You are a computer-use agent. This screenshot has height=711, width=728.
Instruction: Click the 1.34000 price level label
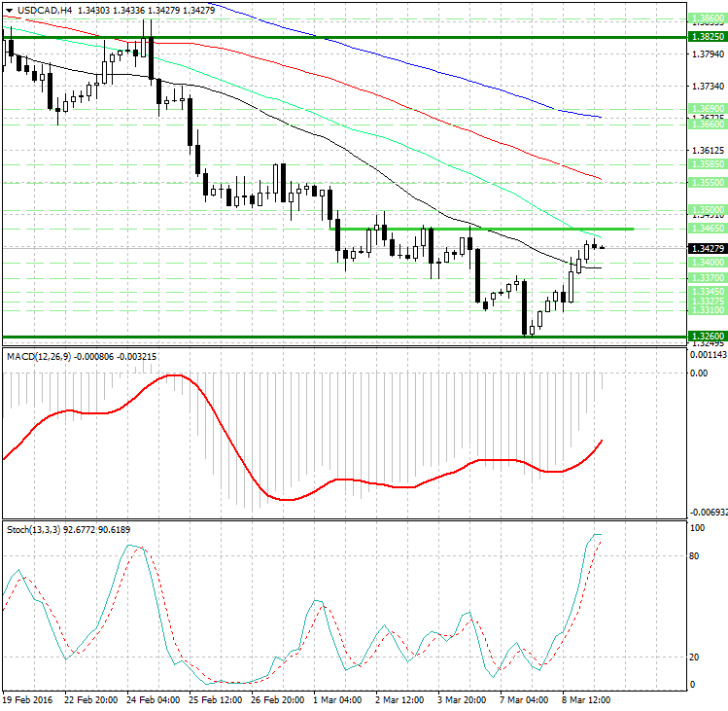tap(708, 263)
